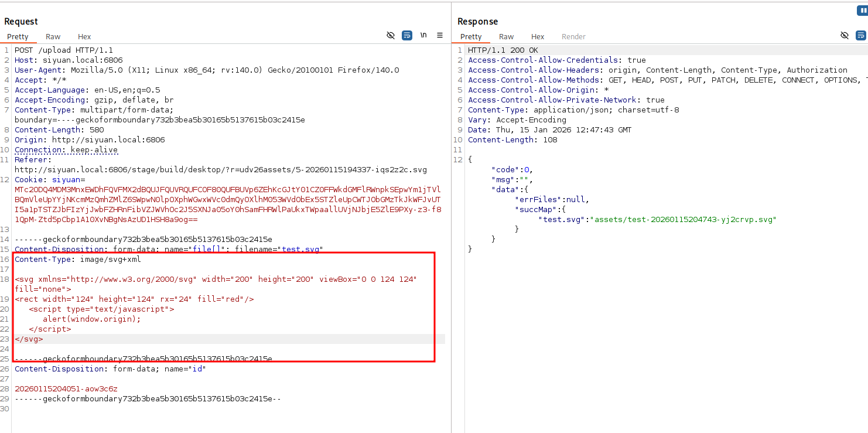868x433 pixels.
Task: Open the Response Render tab
Action: click(573, 36)
